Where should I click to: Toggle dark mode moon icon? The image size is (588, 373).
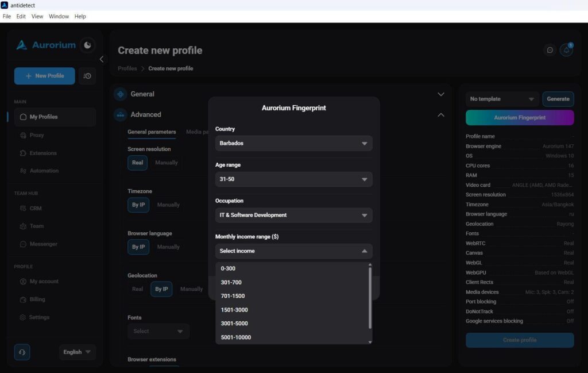87,45
